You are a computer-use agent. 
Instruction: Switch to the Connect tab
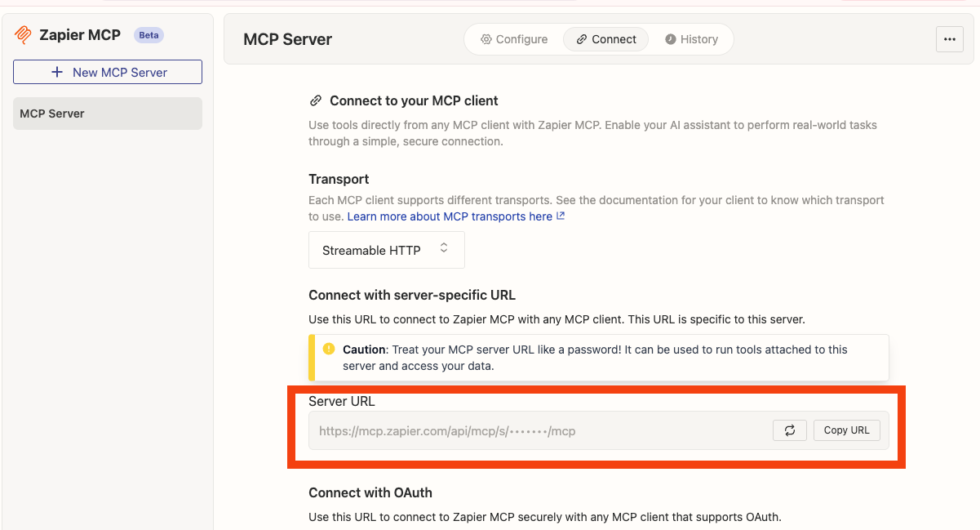point(606,39)
